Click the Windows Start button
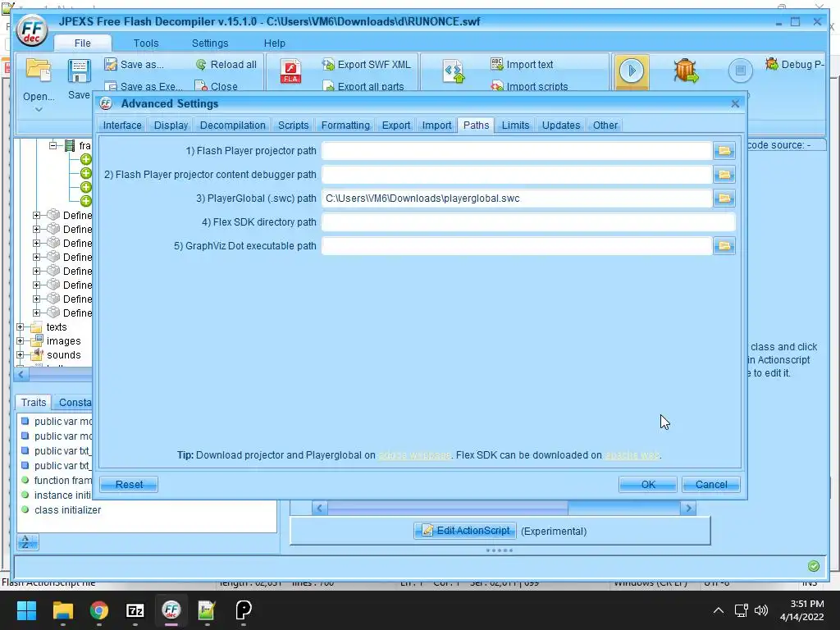Viewport: 840px width, 630px height. tap(27, 610)
